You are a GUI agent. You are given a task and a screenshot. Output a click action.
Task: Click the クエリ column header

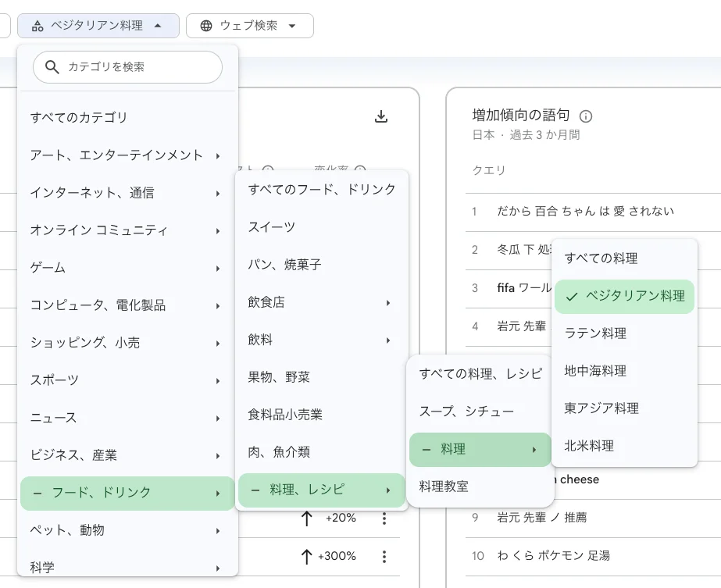(489, 170)
